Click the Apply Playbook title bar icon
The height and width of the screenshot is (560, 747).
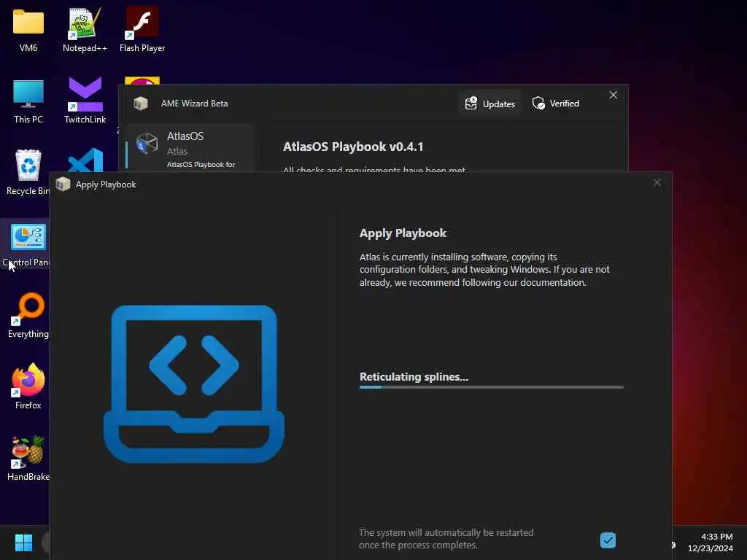tap(63, 184)
